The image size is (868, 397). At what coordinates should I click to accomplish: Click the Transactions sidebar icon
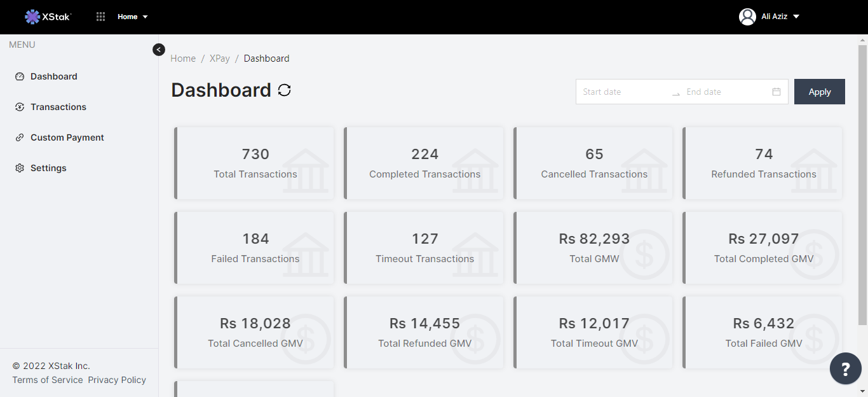pyautogui.click(x=20, y=107)
